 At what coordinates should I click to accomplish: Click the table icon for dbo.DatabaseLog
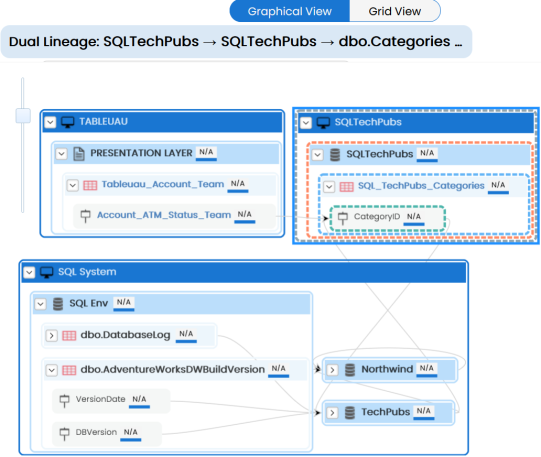point(69,336)
